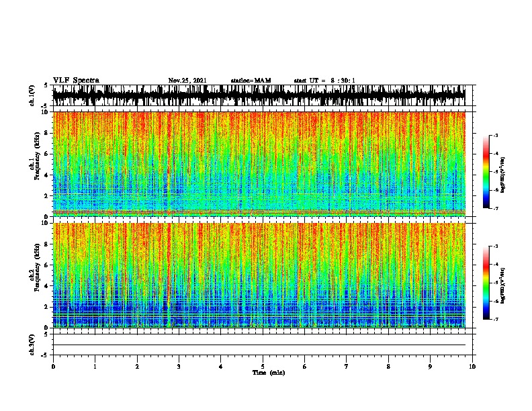Click the ch.1 frequency tick label "10"
This screenshot has height=411, width=532.
[x=46, y=112]
